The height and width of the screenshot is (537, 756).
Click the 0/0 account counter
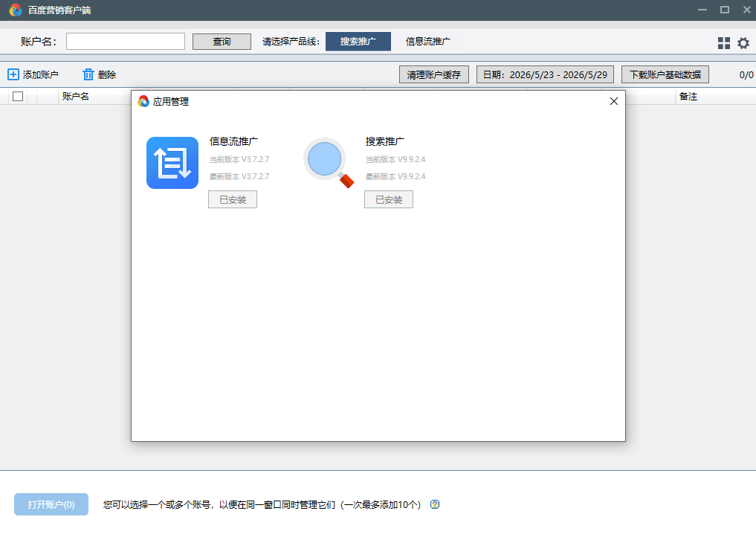point(746,75)
